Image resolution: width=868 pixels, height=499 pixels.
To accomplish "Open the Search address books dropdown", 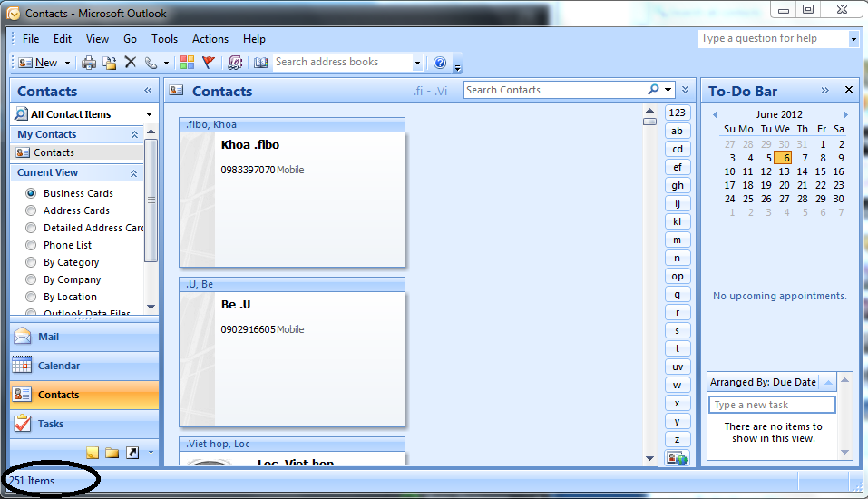I will [417, 63].
